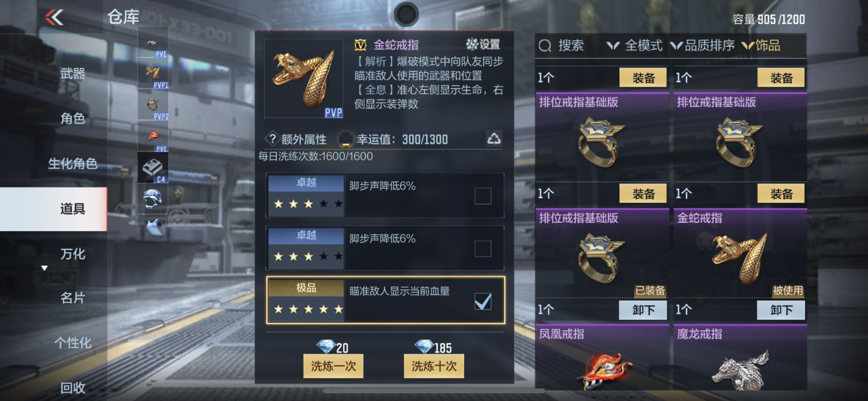Screen dimensions: 868x401
Task: Click the 搜索 magnifier icon
Action: [545, 46]
